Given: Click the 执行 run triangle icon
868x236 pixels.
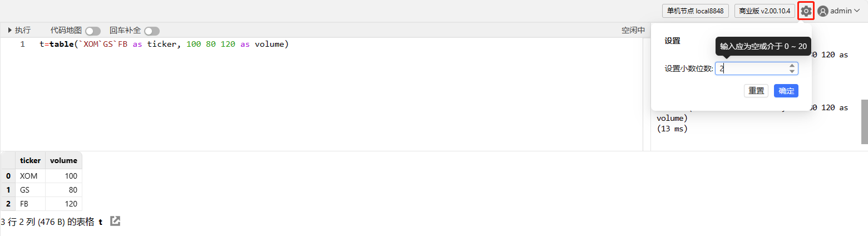Looking at the screenshot, I should [10, 31].
